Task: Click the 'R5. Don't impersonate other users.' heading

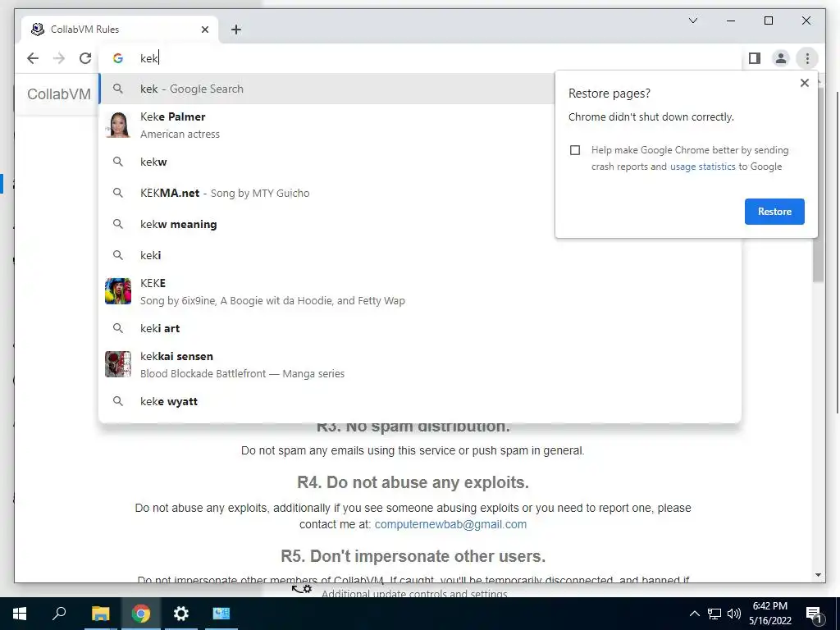Action: pos(413,556)
